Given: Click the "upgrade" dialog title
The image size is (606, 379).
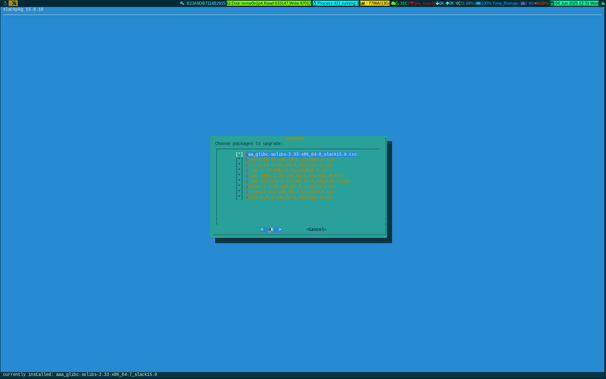Looking at the screenshot, I should [x=295, y=138].
